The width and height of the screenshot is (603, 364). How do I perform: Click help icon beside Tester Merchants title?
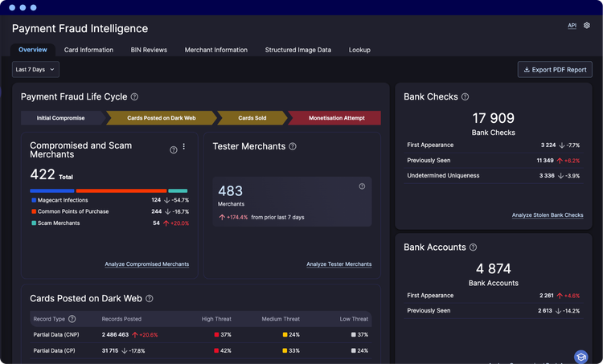point(293,146)
